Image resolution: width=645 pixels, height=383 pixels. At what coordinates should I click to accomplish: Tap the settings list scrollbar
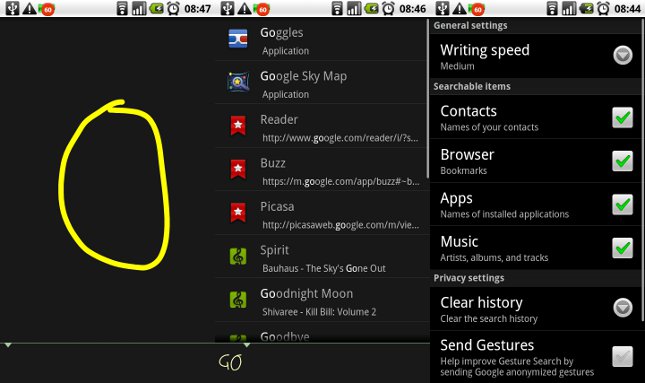(643, 169)
